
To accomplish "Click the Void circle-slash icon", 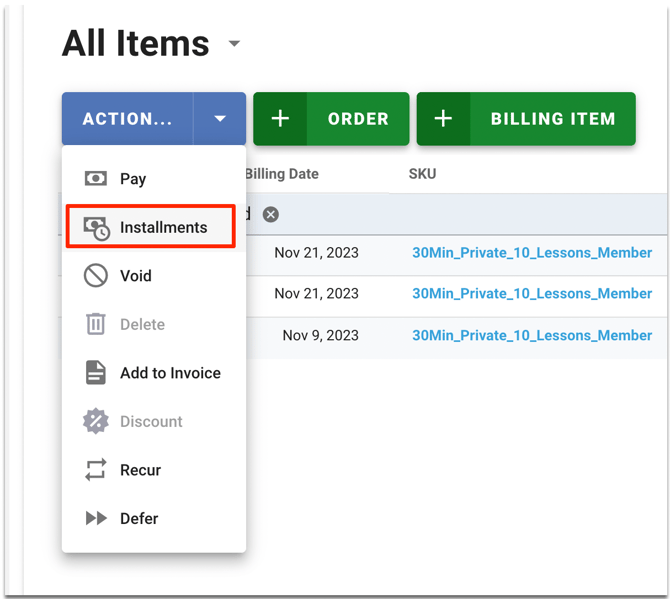I will (96, 276).
